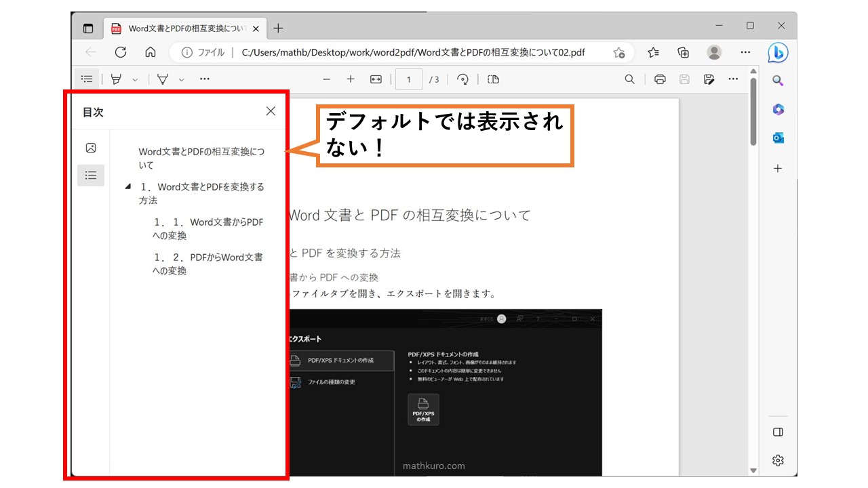Viewport: 868px width, 488px height.
Task: Go to 1．1．Word文書からPDFへの変換
Action: tap(208, 229)
